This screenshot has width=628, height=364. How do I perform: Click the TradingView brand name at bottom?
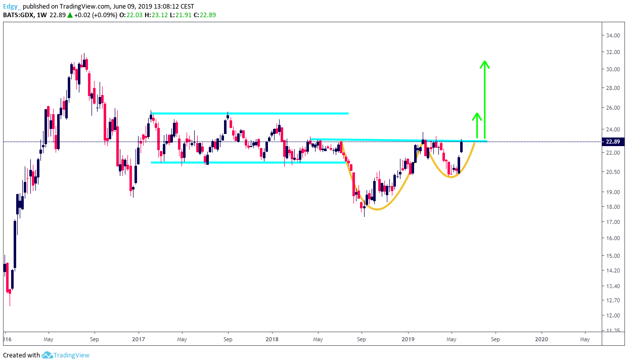pyautogui.click(x=71, y=355)
